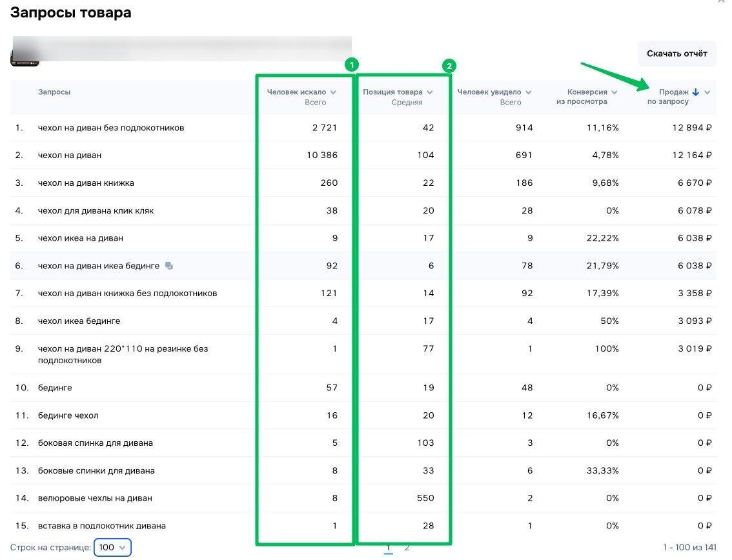Viewport: 732px width, 560px height.
Task: Open the 'Конверсия из просмотра' column dropdown
Action: (615, 92)
